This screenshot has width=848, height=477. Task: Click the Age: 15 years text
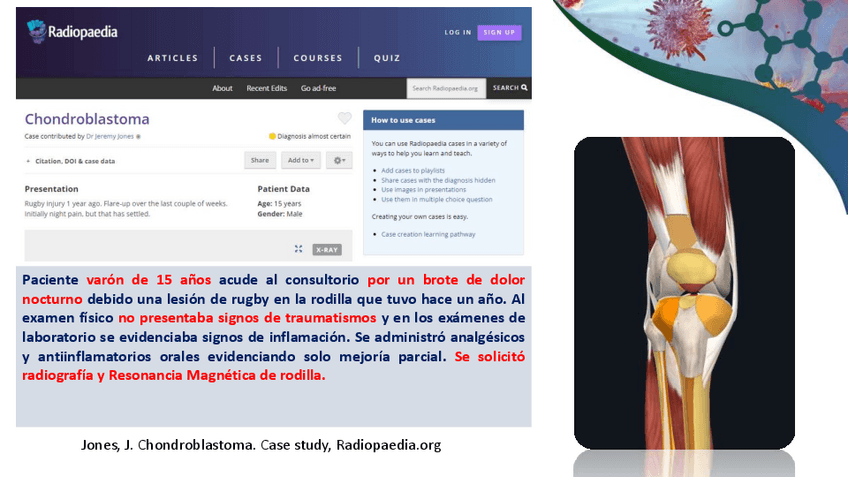click(x=279, y=204)
